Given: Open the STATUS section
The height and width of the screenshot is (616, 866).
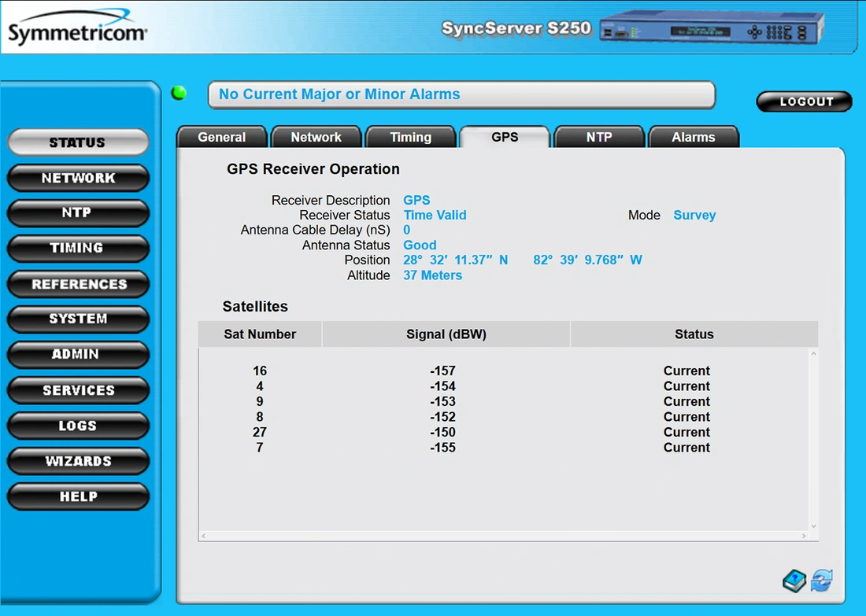Looking at the screenshot, I should pyautogui.click(x=78, y=142).
